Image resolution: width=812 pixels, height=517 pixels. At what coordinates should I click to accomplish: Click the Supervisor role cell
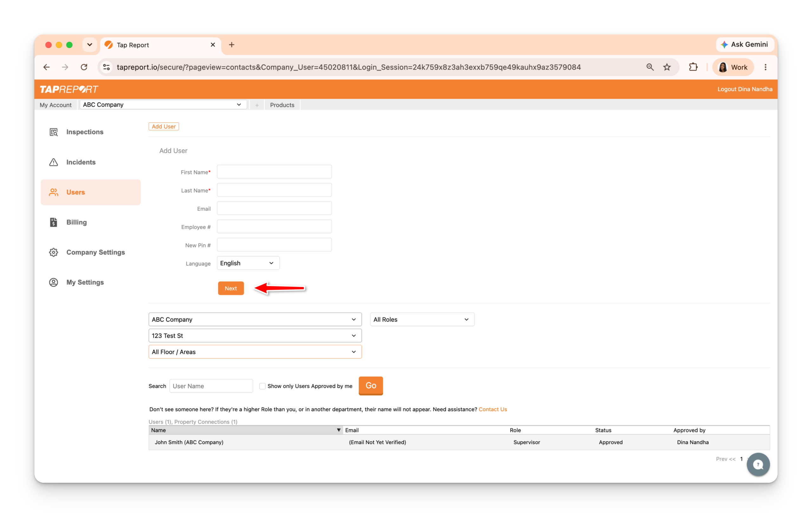coord(527,442)
